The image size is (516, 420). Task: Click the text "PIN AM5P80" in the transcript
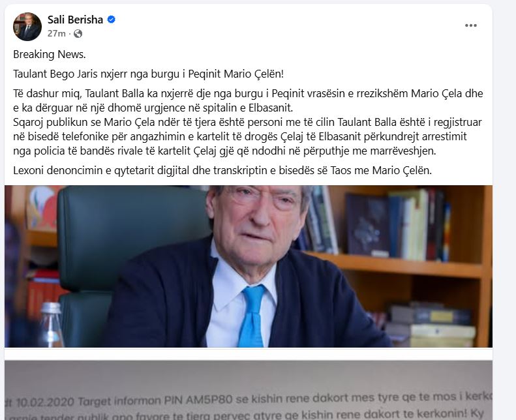[198, 400]
